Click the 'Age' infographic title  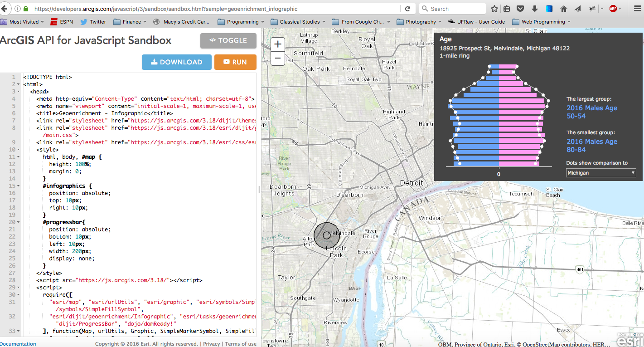[445, 39]
